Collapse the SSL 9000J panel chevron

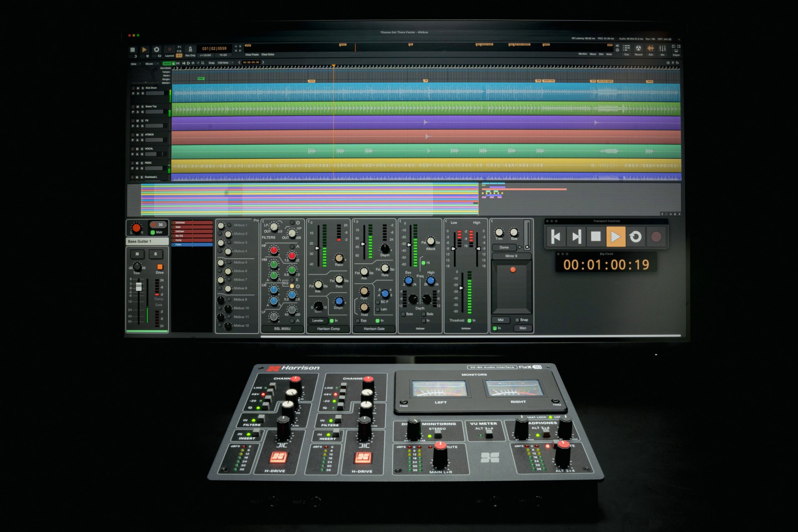click(x=264, y=222)
